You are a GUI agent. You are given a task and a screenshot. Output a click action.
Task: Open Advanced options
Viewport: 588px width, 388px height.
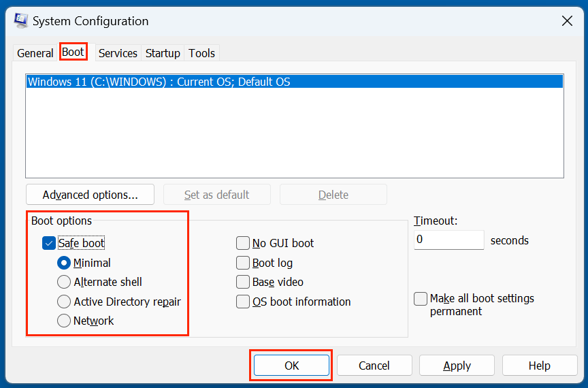pyautogui.click(x=90, y=195)
